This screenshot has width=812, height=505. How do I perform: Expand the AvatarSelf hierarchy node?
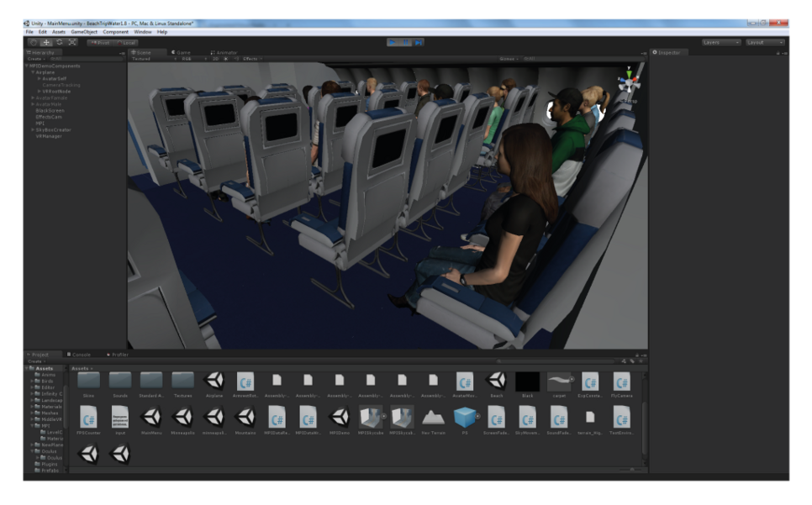(x=39, y=78)
